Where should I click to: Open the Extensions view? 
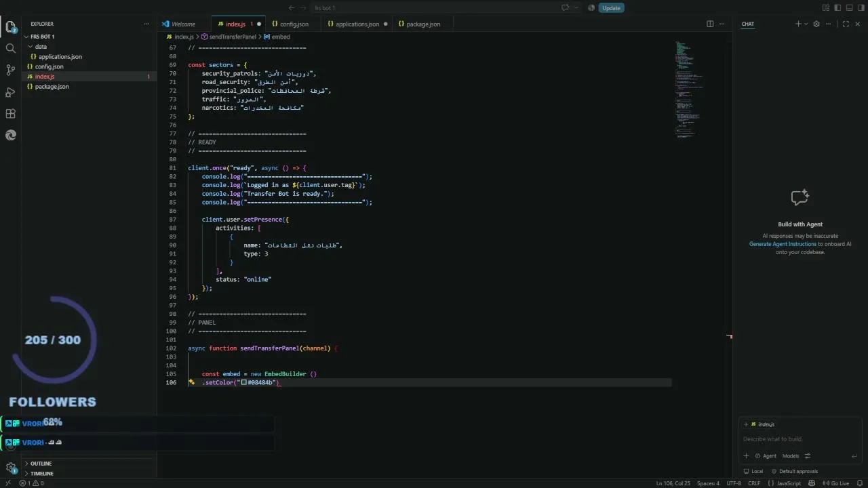point(11,113)
